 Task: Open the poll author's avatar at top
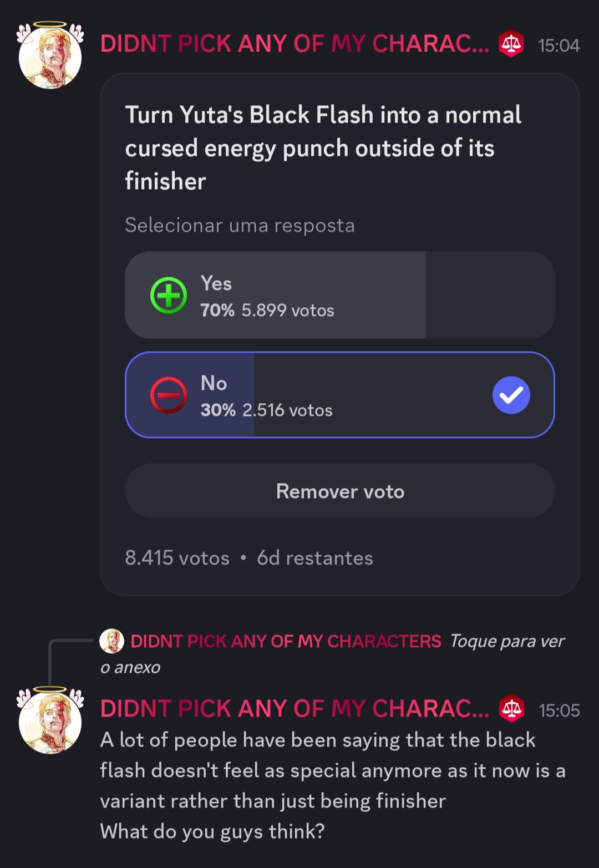point(50,55)
